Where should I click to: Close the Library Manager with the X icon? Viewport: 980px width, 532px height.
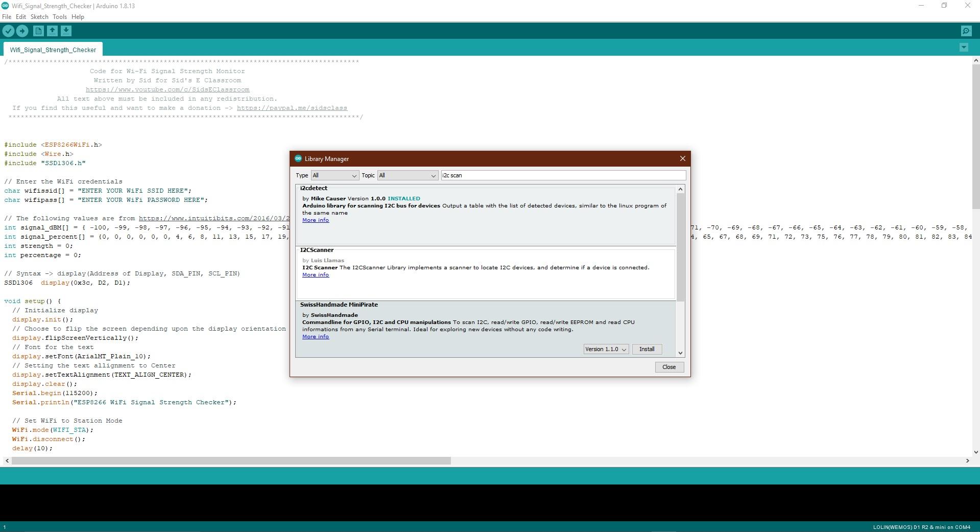coord(682,158)
